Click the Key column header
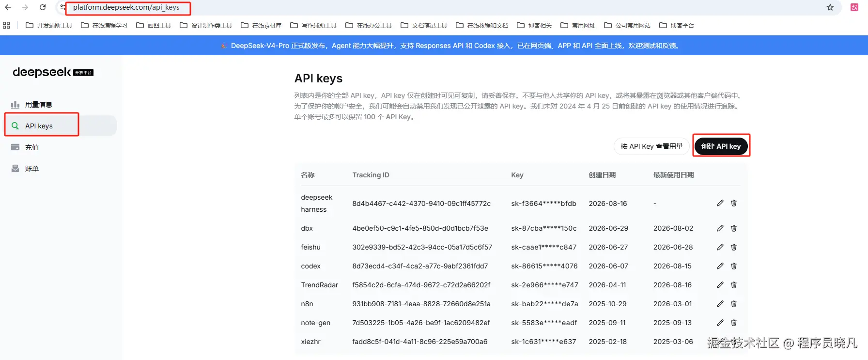 (x=517, y=175)
